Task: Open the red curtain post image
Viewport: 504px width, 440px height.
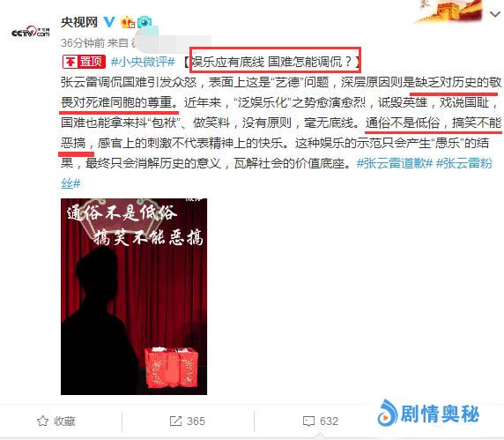Action: [134, 296]
